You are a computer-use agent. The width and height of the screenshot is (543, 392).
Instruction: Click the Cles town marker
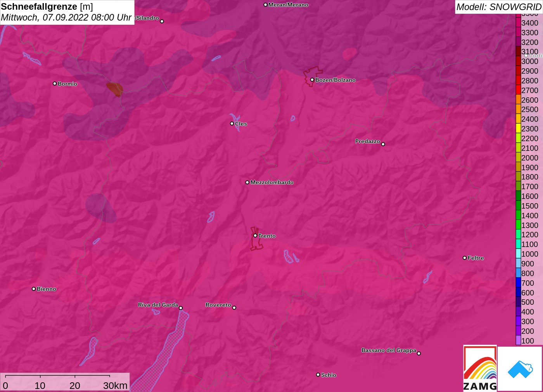232,124
